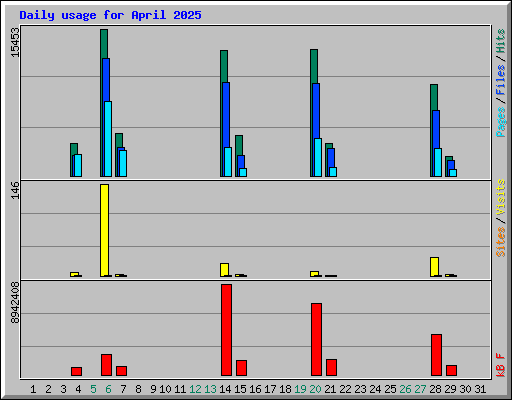Select the cyan pages bar for day 7

click(x=123, y=163)
